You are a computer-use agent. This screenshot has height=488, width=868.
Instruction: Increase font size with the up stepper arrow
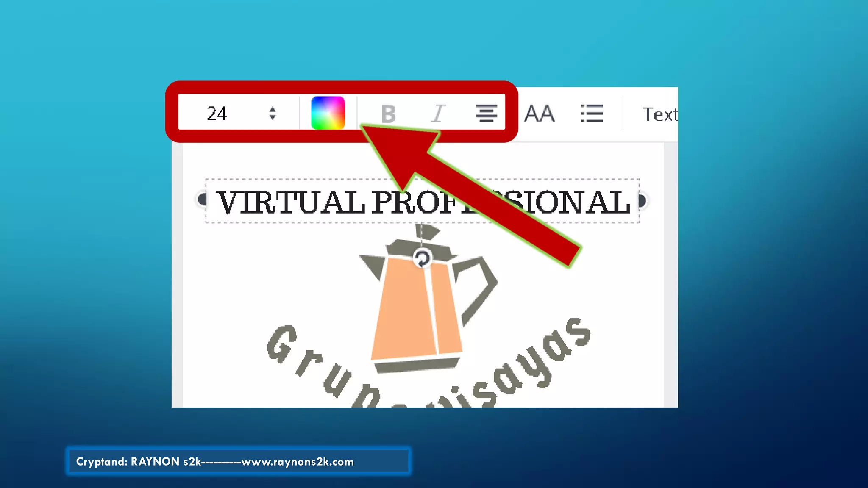[273, 109]
